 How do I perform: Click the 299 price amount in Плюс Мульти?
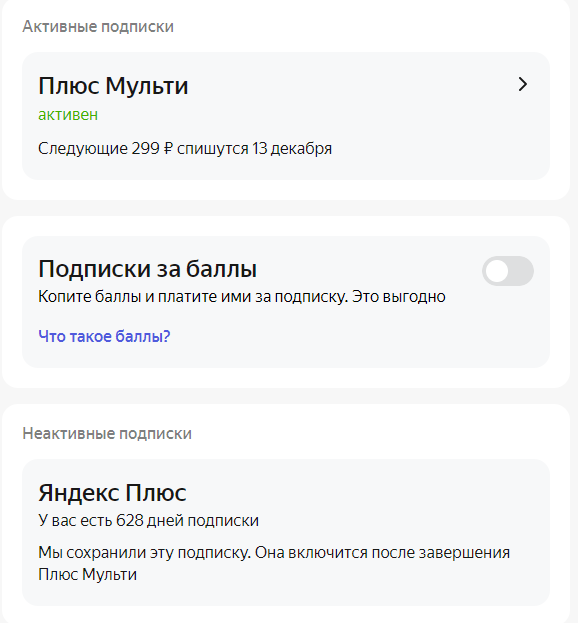tap(145, 149)
